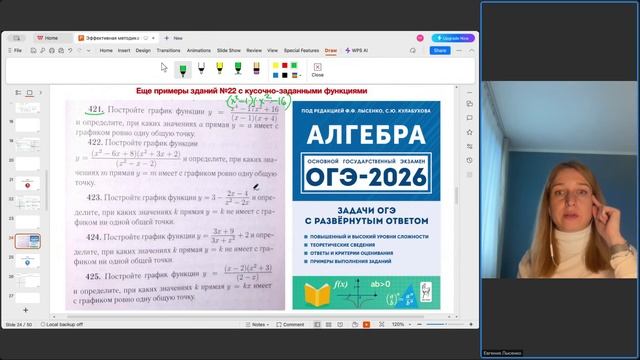Pick the black color swatch
The width and height of the screenshot is (640, 360).
(x=285, y=75)
